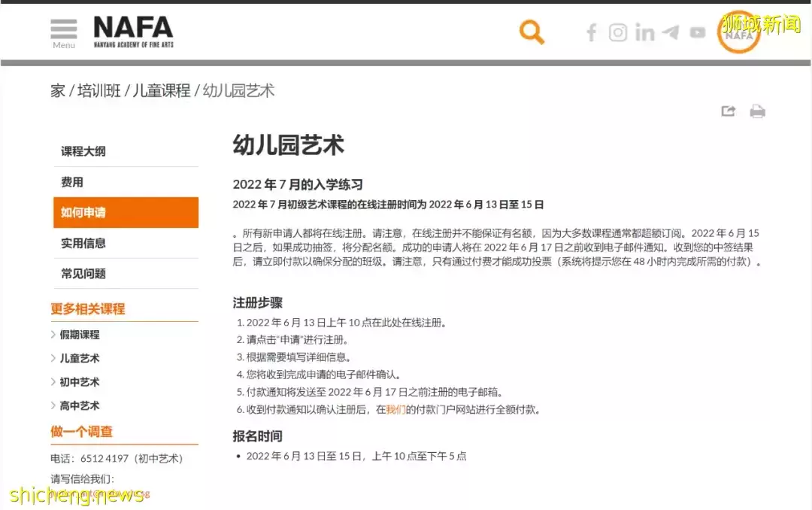Expand the 儿童艺术 related course
Image resolution: width=812 pixels, height=510 pixels.
click(x=79, y=358)
